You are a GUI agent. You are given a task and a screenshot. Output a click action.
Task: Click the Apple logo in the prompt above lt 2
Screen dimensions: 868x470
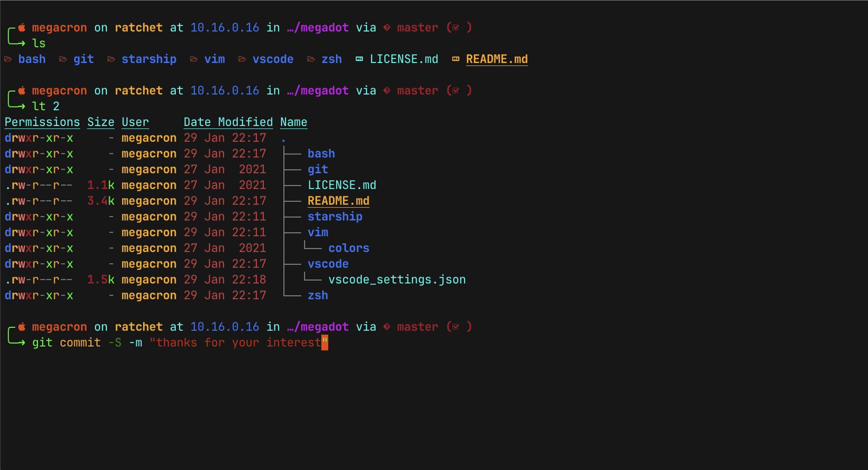22,90
